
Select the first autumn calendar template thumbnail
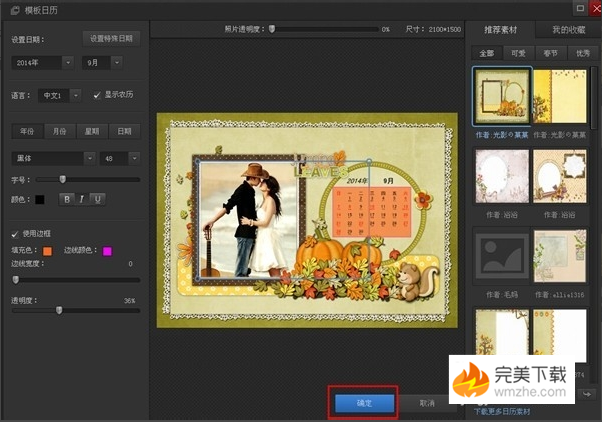pyautogui.click(x=502, y=96)
